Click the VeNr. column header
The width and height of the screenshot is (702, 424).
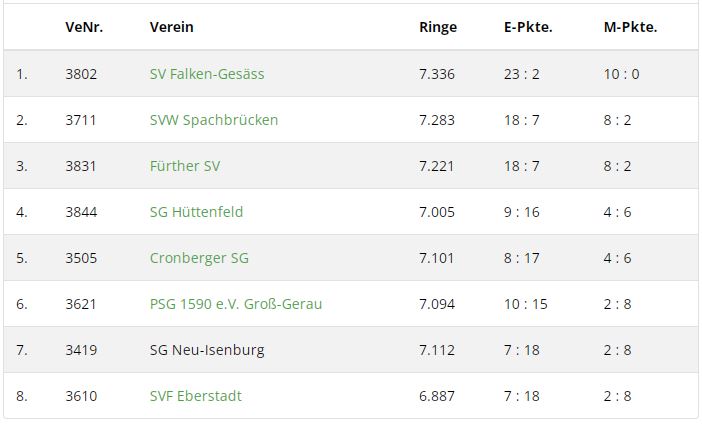84,27
